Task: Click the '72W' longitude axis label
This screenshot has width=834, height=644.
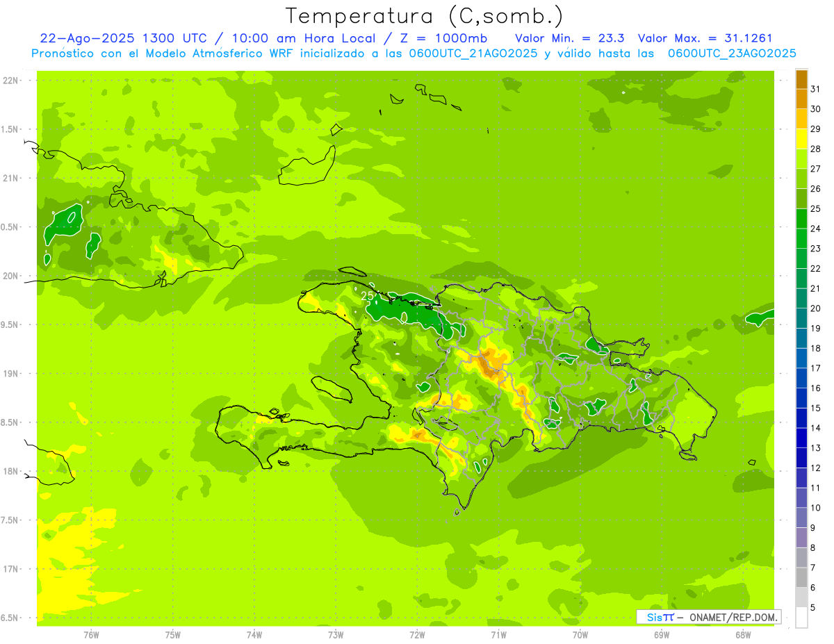Action: pyautogui.click(x=417, y=634)
